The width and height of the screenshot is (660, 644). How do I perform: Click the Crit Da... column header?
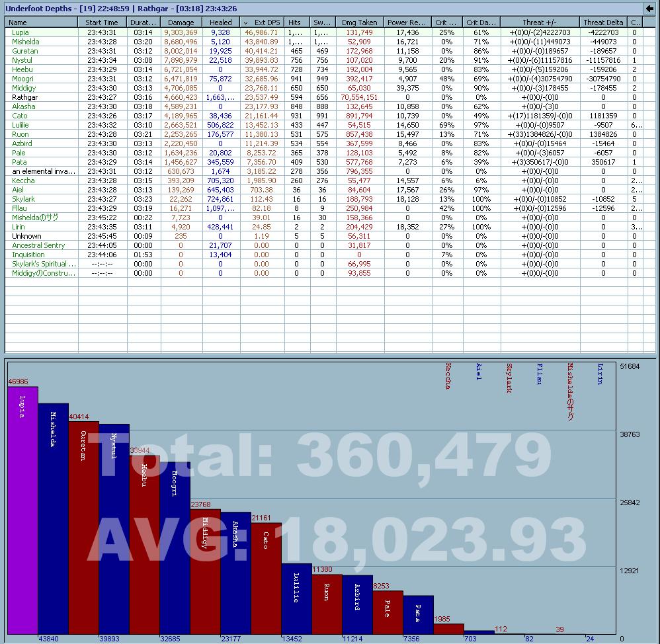(x=481, y=22)
